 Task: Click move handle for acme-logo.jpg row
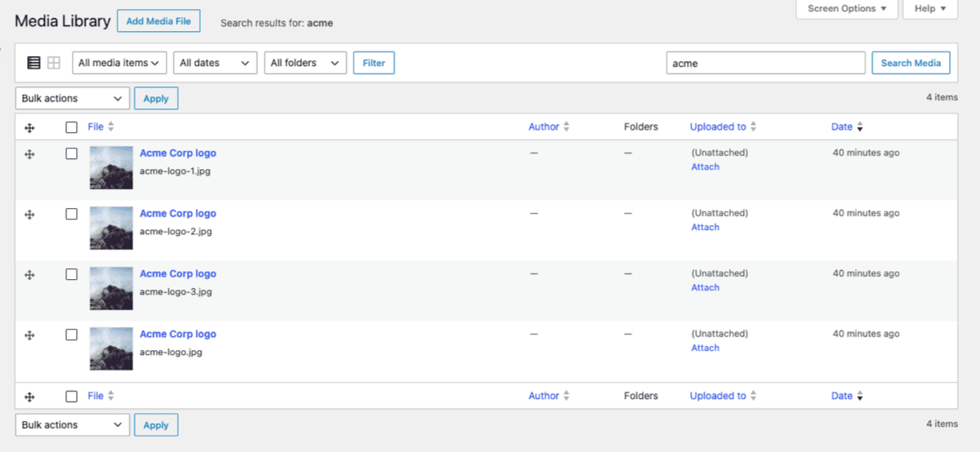(29, 335)
